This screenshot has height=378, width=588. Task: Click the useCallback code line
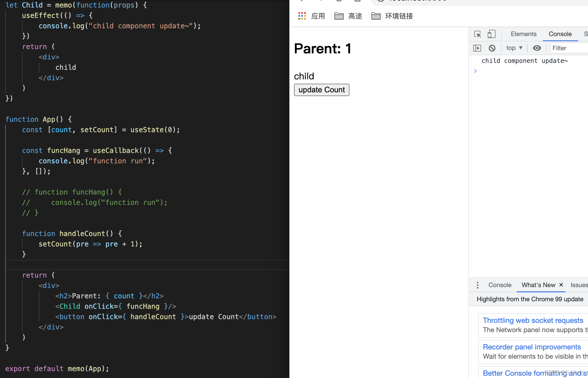[x=97, y=151]
